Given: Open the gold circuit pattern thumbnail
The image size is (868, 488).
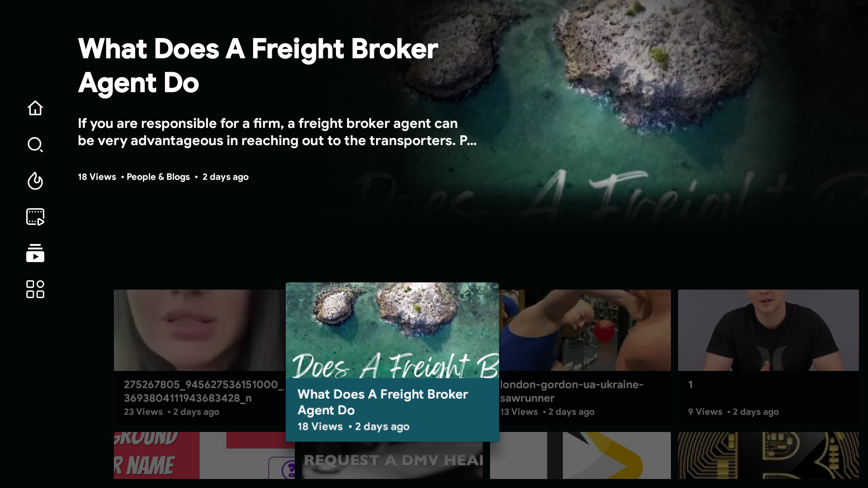Looking at the screenshot, I should pos(769,455).
